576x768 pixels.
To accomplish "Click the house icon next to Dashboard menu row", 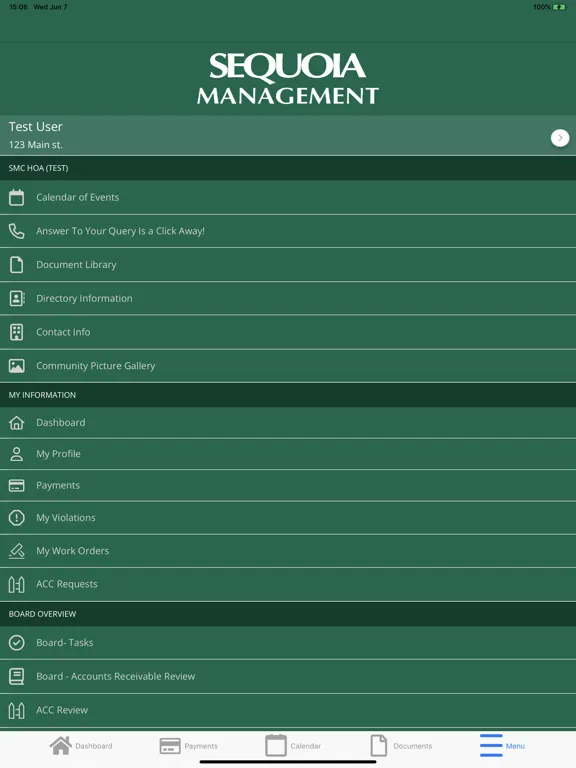I will [x=16, y=423].
